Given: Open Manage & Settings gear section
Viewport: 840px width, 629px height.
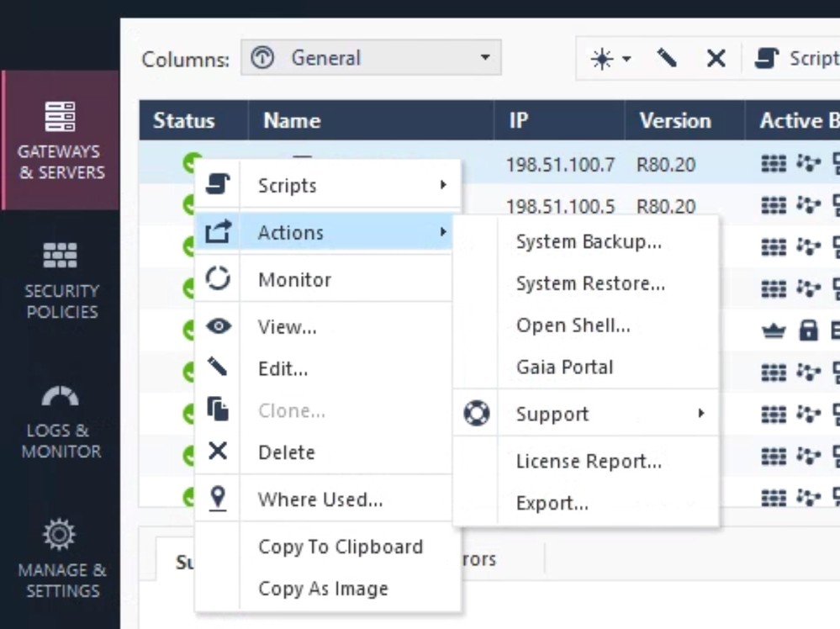Looking at the screenshot, I should [61, 558].
